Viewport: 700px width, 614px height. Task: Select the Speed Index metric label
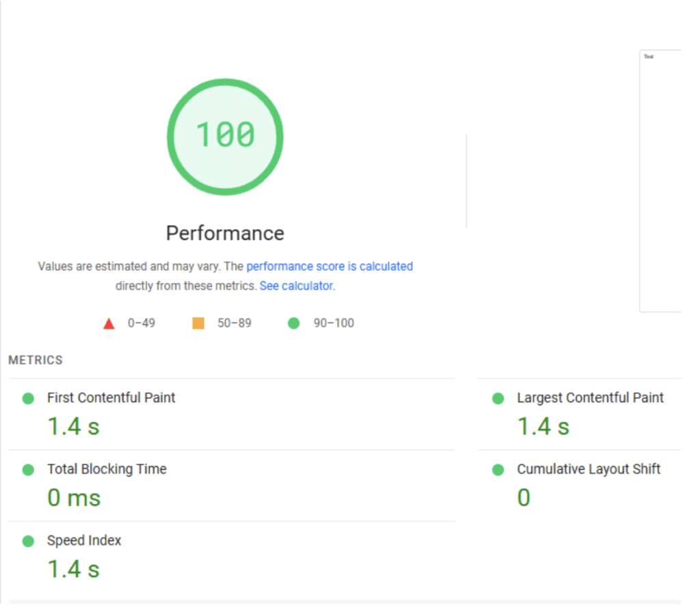click(84, 541)
